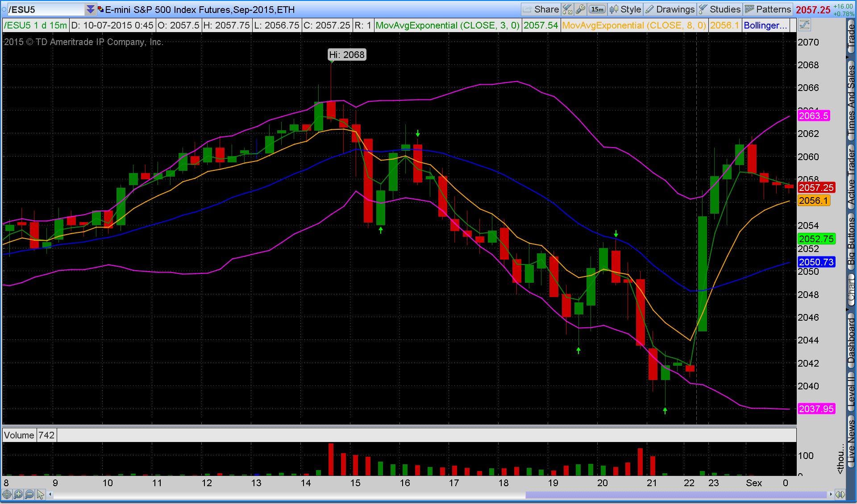The width and height of the screenshot is (857, 504).
Task: Click the chart mode icon below price
Action: click(805, 25)
